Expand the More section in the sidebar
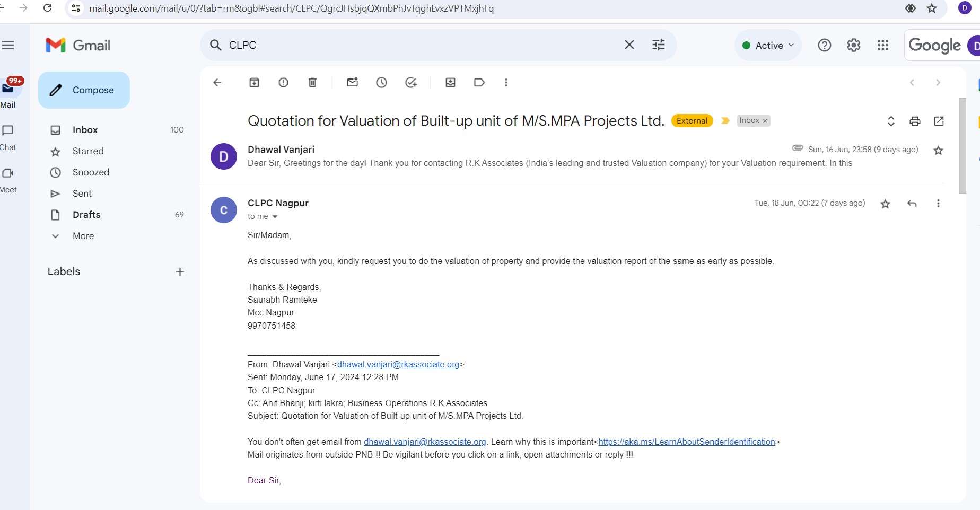This screenshot has height=510, width=980. (x=83, y=236)
